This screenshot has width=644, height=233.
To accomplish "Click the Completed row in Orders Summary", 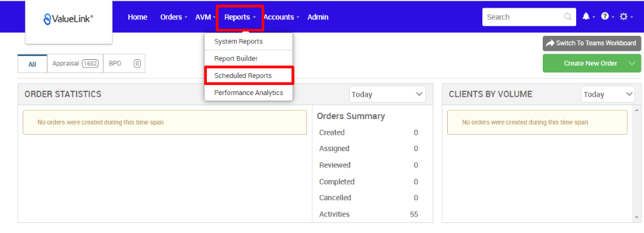I will (369, 181).
